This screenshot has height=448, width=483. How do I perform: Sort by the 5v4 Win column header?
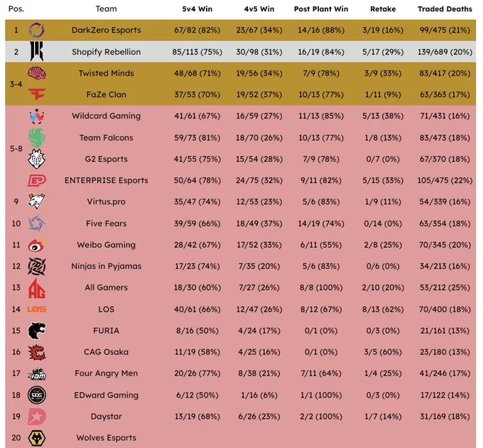tap(197, 9)
